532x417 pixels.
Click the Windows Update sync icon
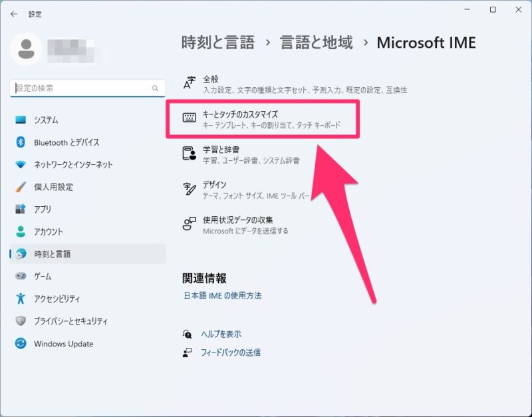(21, 343)
